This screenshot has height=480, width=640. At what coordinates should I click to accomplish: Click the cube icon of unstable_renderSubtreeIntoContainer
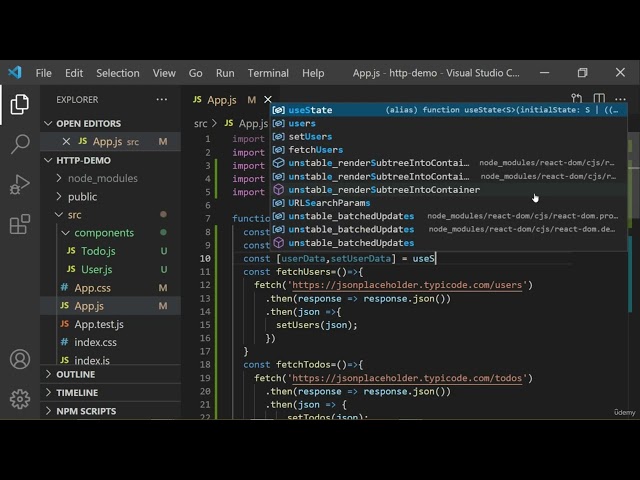pyautogui.click(x=278, y=189)
